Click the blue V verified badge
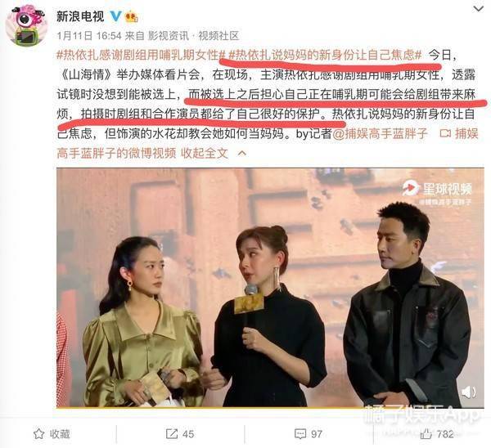This screenshot has height=448, width=491. [x=115, y=16]
